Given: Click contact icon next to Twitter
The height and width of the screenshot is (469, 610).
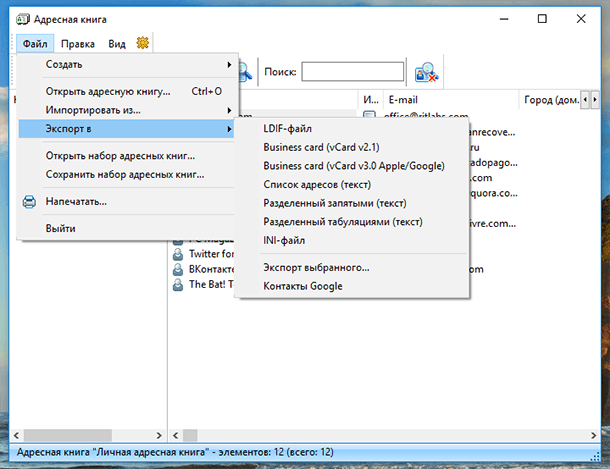Looking at the screenshot, I should 178,254.
